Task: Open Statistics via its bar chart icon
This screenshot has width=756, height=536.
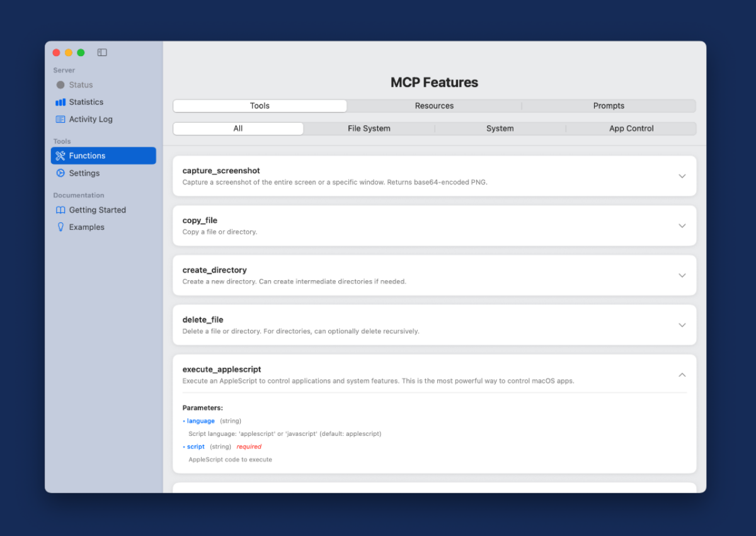Action: tap(60, 102)
